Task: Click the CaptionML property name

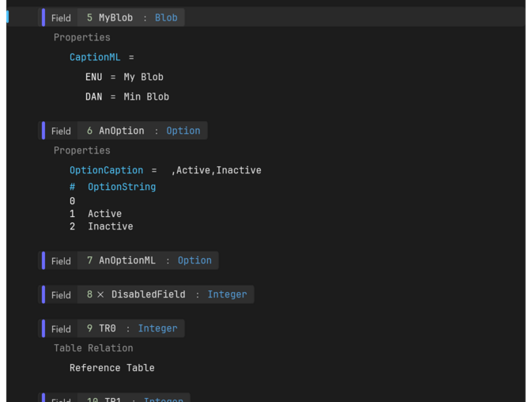Action: click(x=95, y=57)
